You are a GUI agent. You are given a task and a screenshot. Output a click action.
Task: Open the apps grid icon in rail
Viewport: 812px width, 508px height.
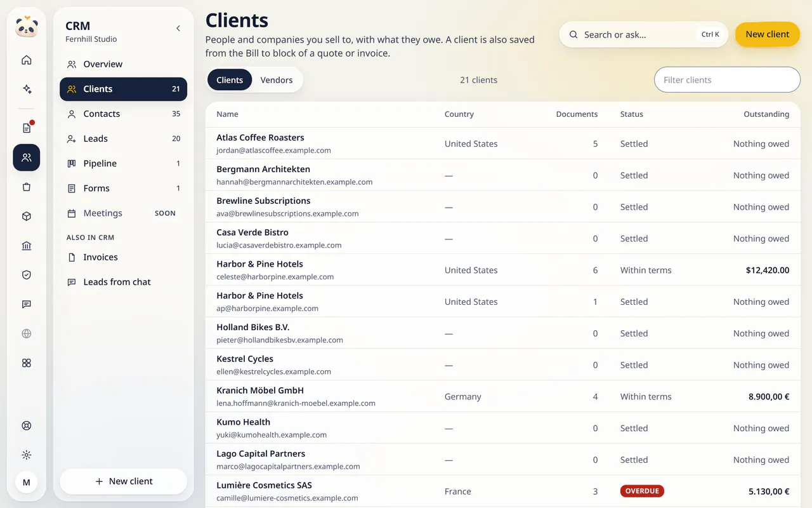27,363
